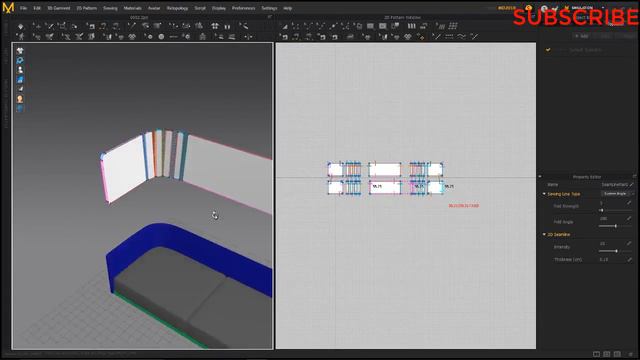Select the wide middle pattern piece in the top row
The height and width of the screenshot is (360, 640).
(x=385, y=169)
